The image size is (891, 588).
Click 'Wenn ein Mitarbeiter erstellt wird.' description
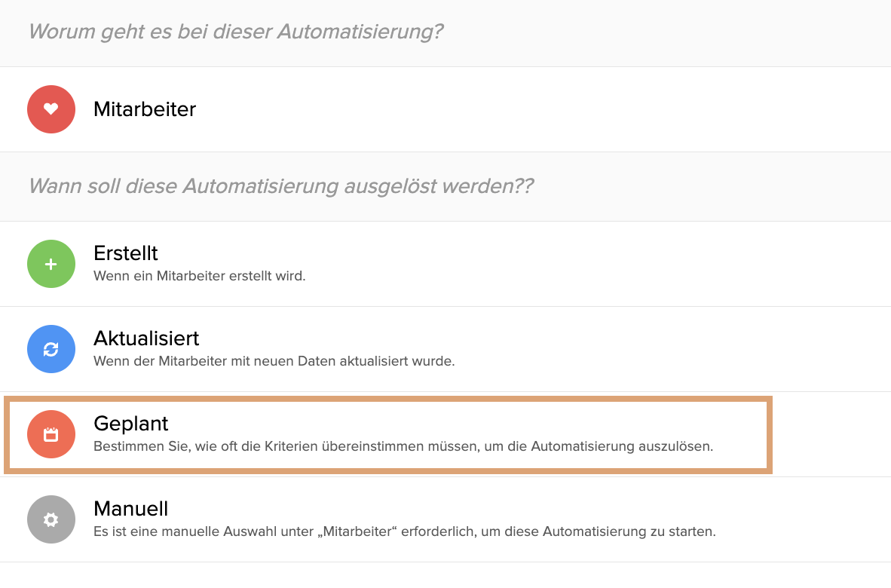[200, 276]
